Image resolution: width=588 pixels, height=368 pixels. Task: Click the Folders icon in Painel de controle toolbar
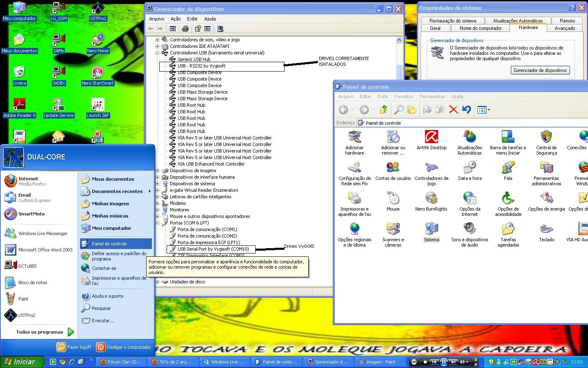tap(412, 110)
